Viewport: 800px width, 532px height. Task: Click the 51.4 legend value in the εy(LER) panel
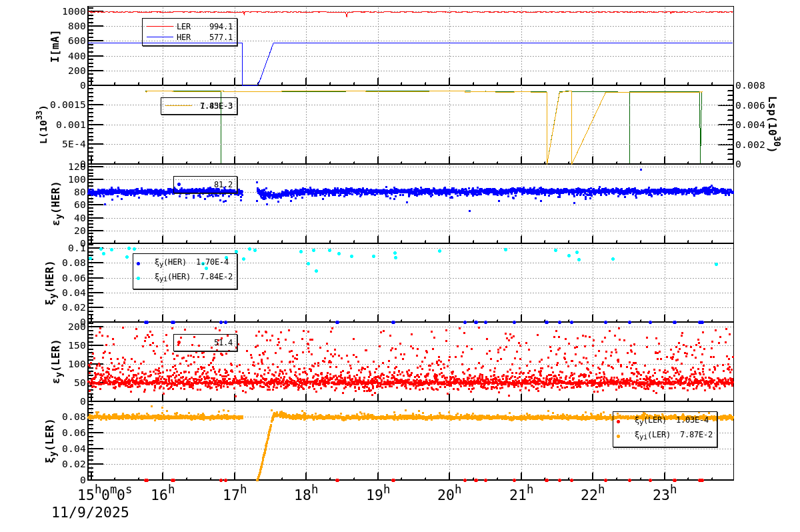point(223,343)
